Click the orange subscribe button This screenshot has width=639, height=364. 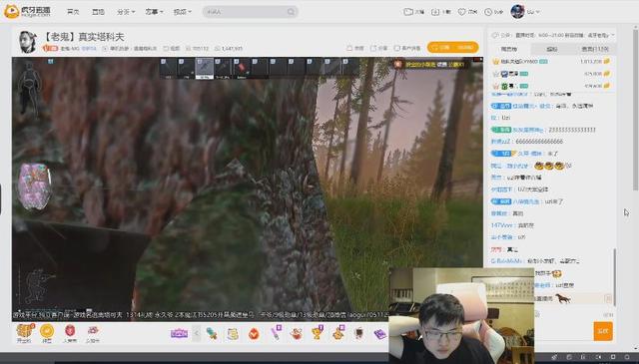[452, 47]
